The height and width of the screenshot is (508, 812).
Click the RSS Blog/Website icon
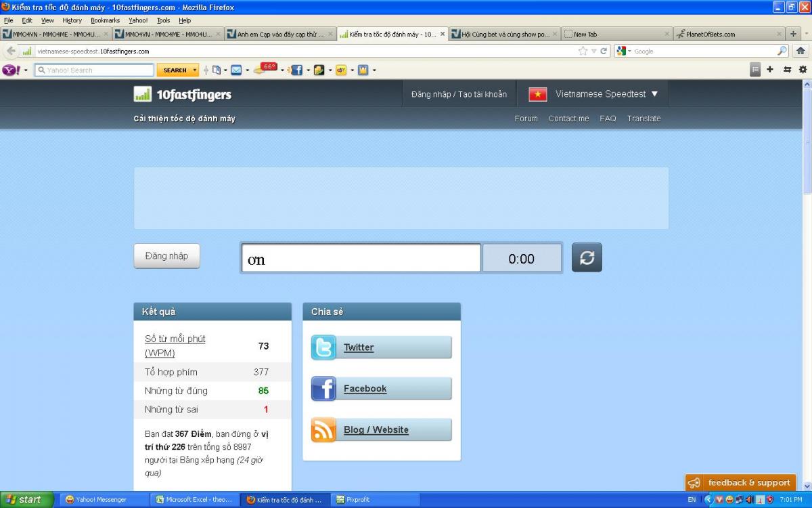pyautogui.click(x=323, y=430)
